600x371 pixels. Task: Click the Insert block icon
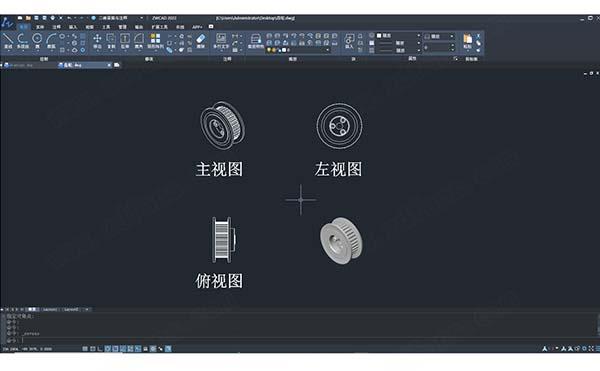tap(349, 39)
